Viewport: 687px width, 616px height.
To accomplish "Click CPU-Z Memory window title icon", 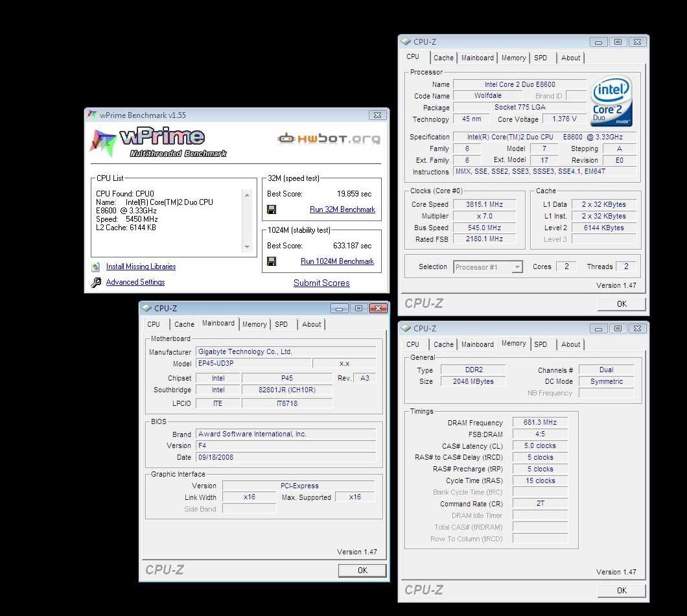I will click(406, 328).
